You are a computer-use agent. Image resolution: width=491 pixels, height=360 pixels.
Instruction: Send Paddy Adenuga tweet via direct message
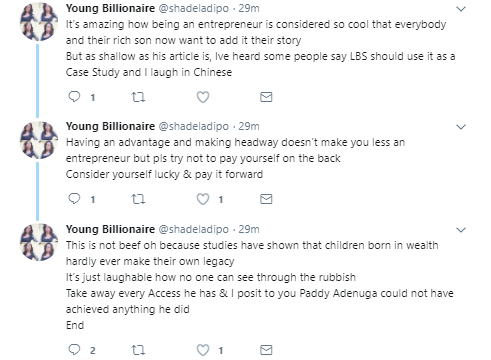pyautogui.click(x=266, y=350)
